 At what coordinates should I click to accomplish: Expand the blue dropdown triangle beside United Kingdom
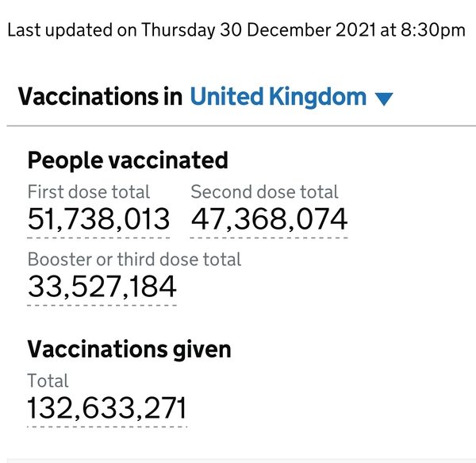tap(384, 99)
